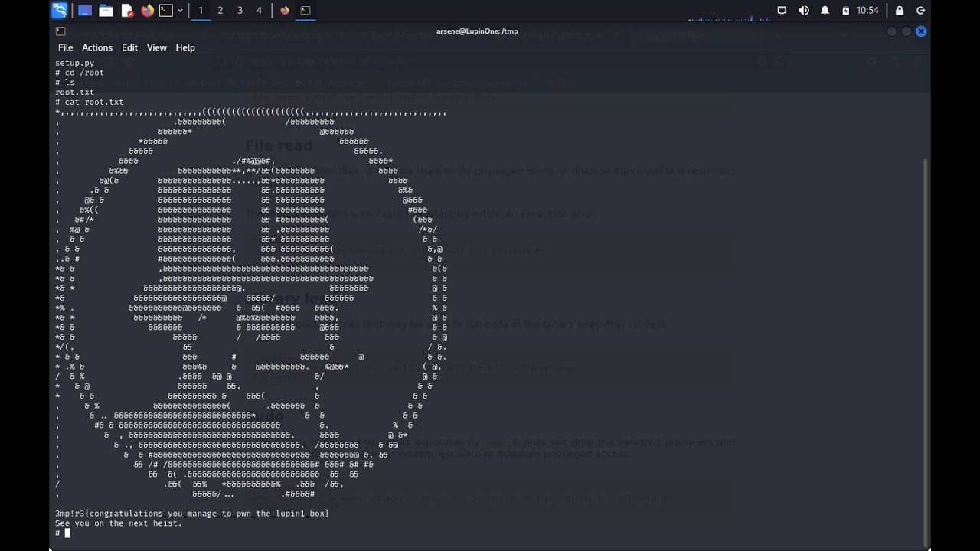This screenshot has height=551, width=980.
Task: Open the volume control tray icon
Action: tap(803, 11)
